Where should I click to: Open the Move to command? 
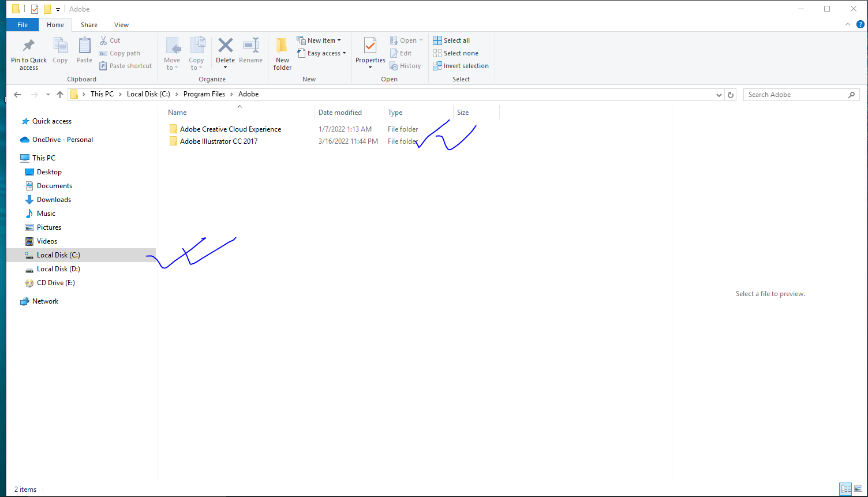[x=172, y=54]
